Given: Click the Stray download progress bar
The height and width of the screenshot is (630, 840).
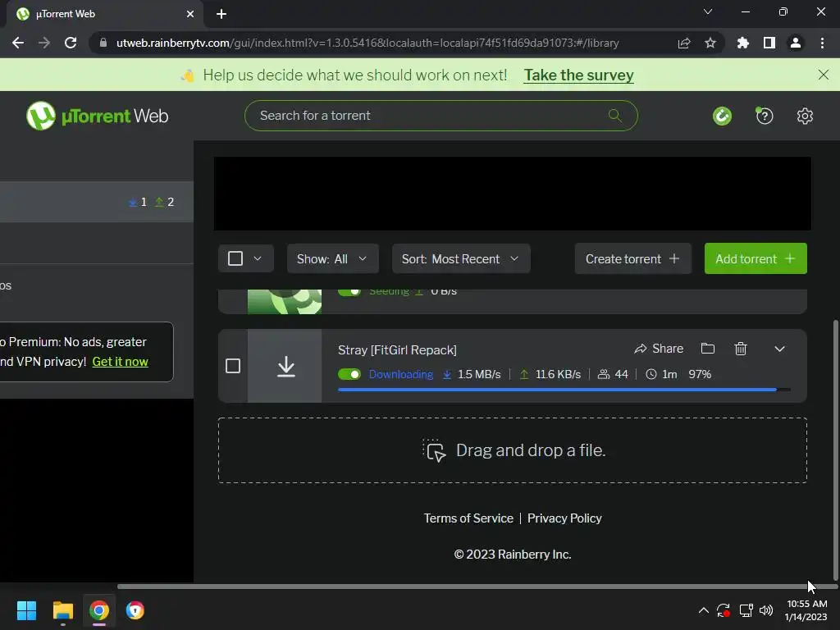Looking at the screenshot, I should click(564, 390).
